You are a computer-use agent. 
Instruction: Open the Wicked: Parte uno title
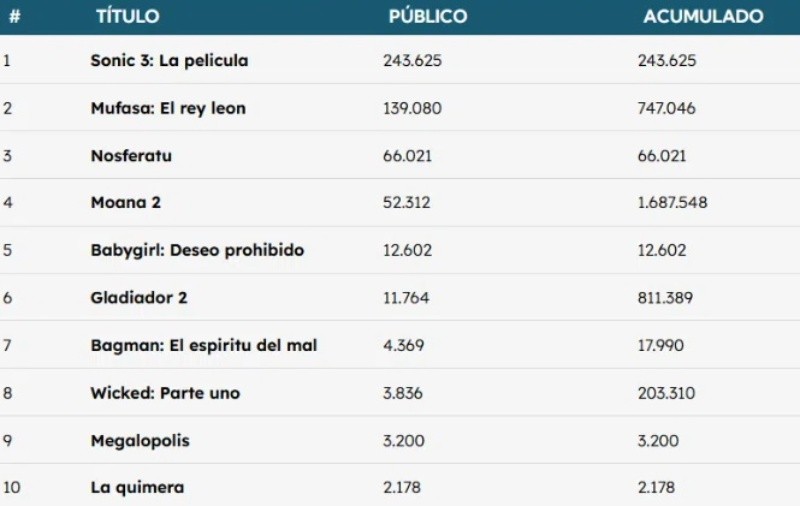coord(165,393)
